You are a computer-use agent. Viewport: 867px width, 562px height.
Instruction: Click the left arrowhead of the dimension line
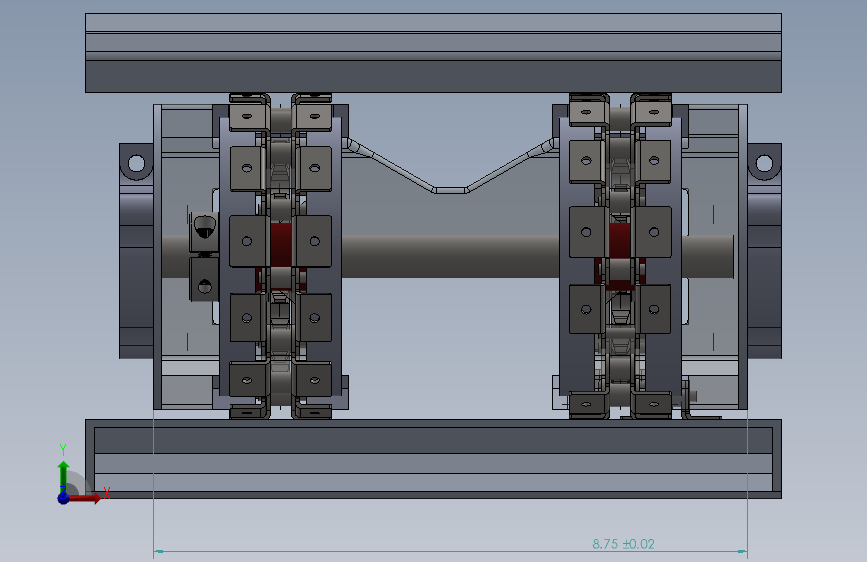(x=159, y=551)
